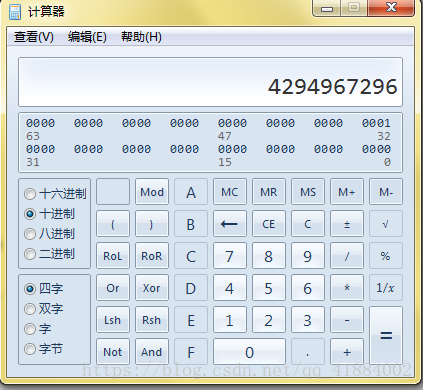Viewport: 423px width, 390px height.
Task: Click the hex digit B button
Action: coord(191,224)
